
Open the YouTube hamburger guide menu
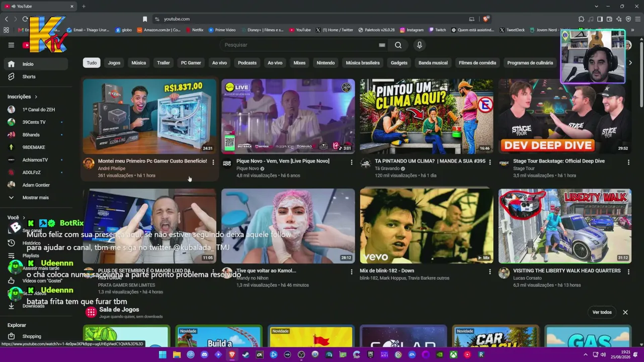[11, 45]
